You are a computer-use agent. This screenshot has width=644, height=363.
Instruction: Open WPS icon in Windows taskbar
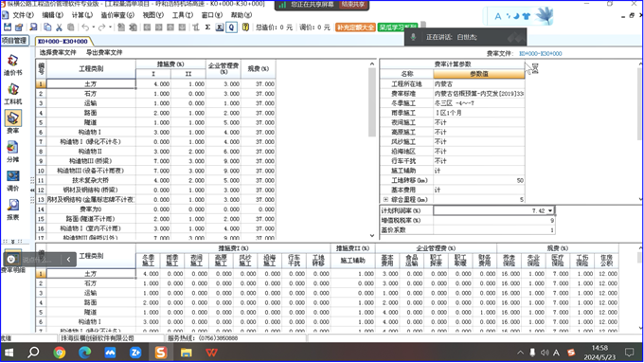click(x=211, y=353)
